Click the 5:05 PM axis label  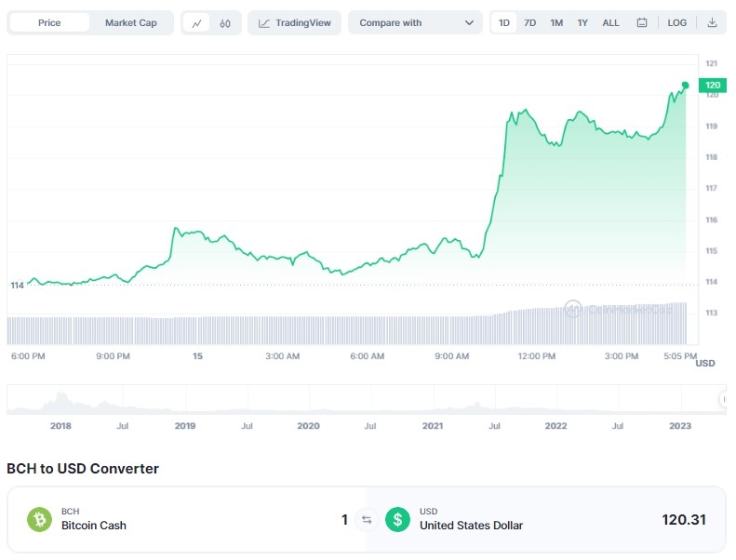[680, 356]
